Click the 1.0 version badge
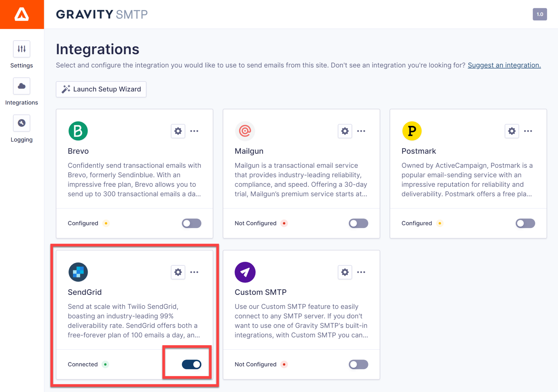 pyautogui.click(x=539, y=14)
